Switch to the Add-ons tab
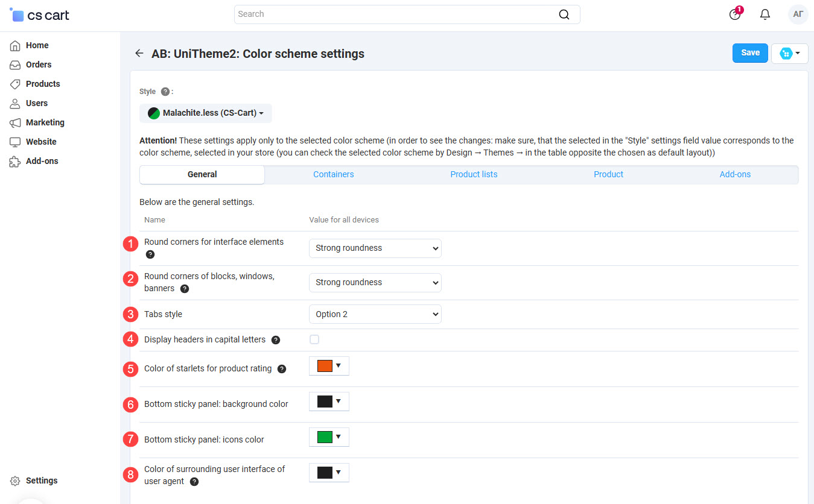This screenshot has height=504, width=814. point(735,174)
